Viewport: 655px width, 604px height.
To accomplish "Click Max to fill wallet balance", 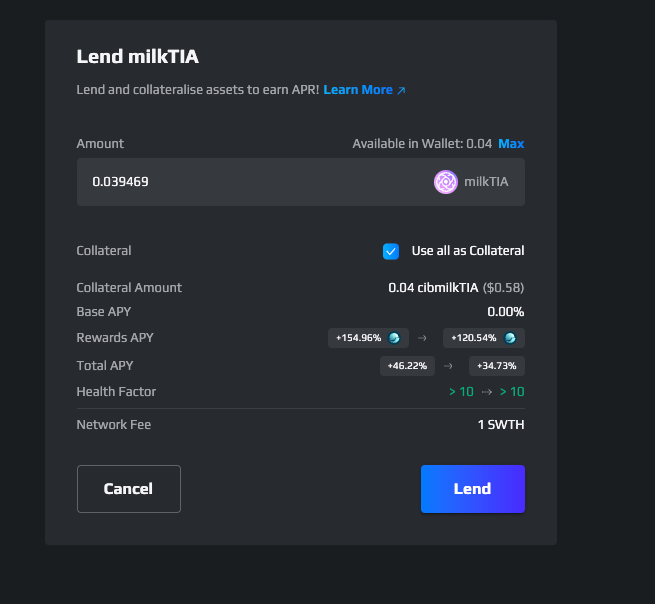I will tap(511, 144).
